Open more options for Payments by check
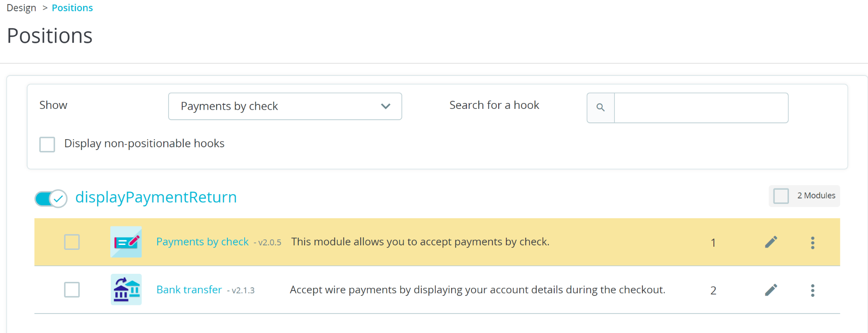868x333 pixels. pos(812,243)
